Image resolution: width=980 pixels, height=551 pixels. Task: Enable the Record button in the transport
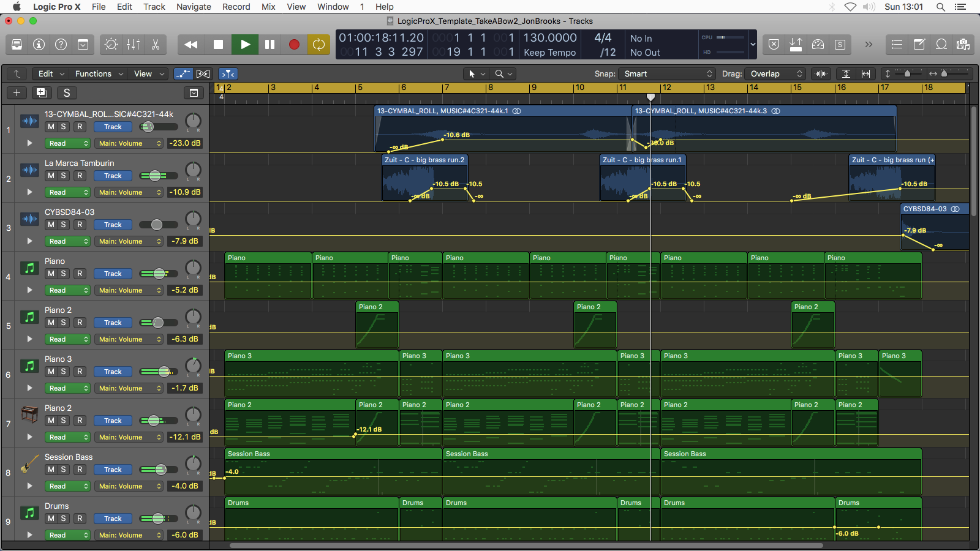coord(294,44)
